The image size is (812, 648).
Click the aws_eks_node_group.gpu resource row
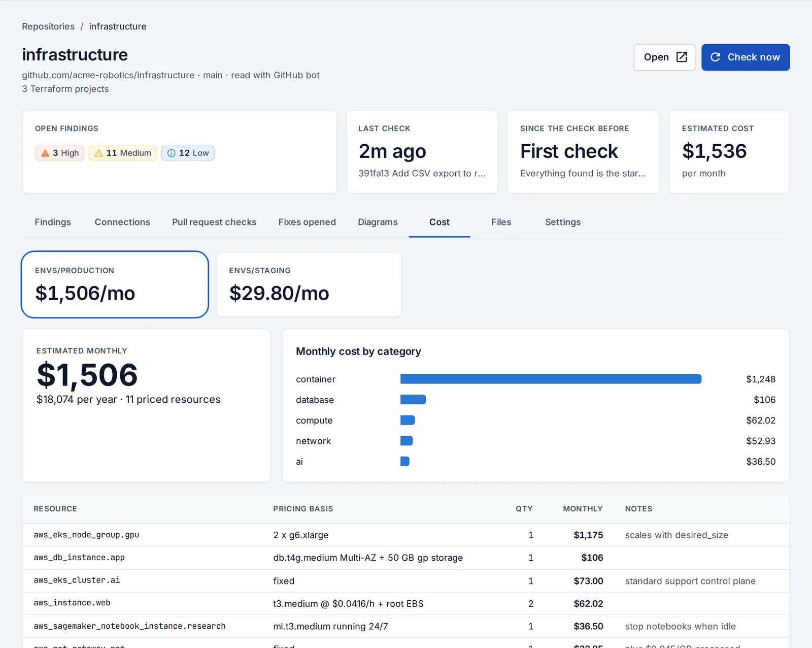406,535
